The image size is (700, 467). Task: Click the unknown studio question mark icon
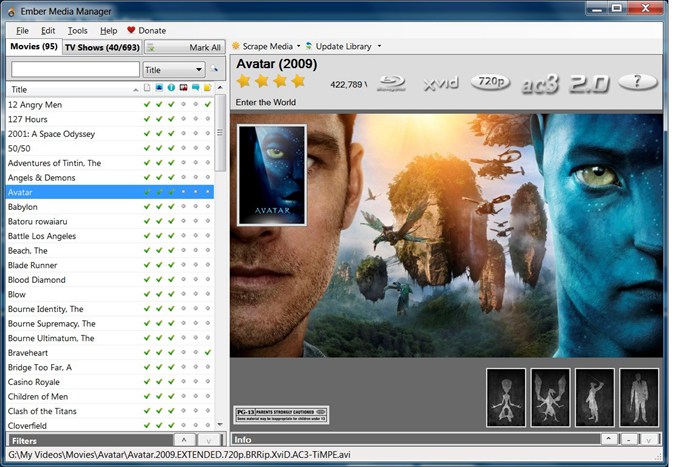click(x=638, y=82)
